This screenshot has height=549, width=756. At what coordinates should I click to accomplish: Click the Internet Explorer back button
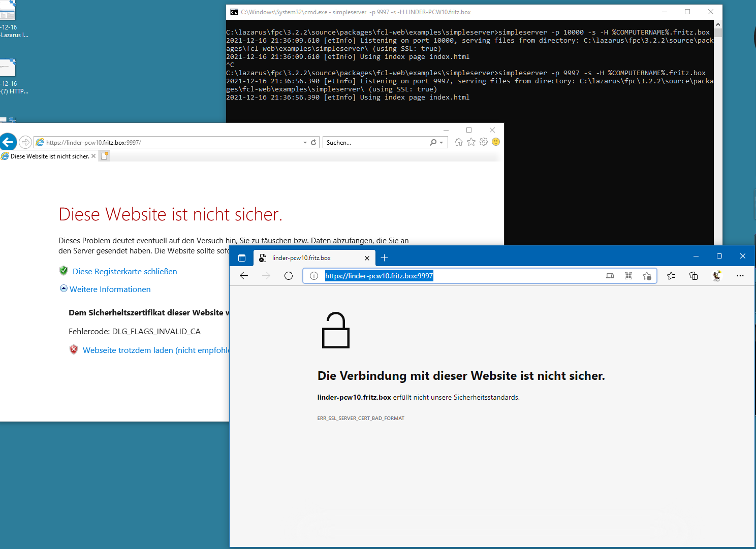[x=8, y=142]
